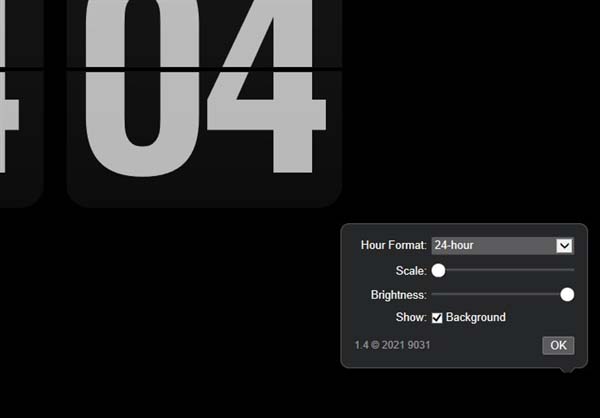Click the Brightness label
Viewport: 600px width, 418px height.
398,295
